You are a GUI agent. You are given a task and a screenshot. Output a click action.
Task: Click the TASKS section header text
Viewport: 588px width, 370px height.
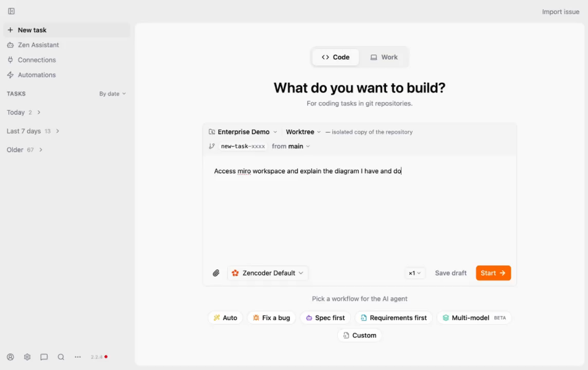pyautogui.click(x=16, y=94)
